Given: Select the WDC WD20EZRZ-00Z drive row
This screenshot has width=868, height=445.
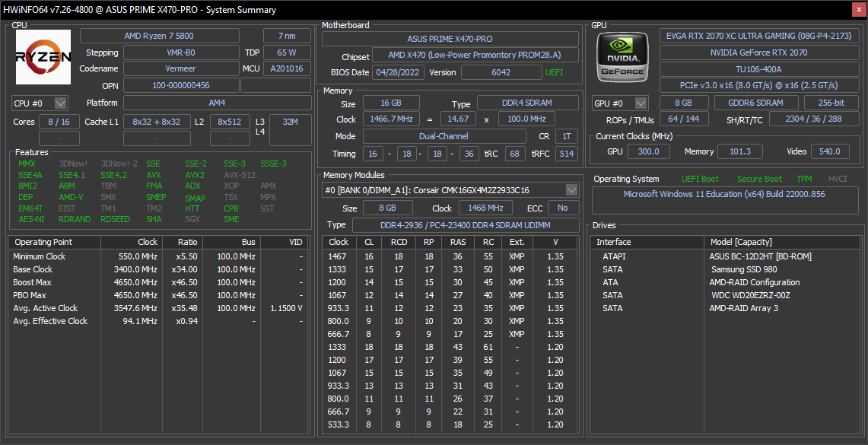Looking at the screenshot, I should click(750, 295).
